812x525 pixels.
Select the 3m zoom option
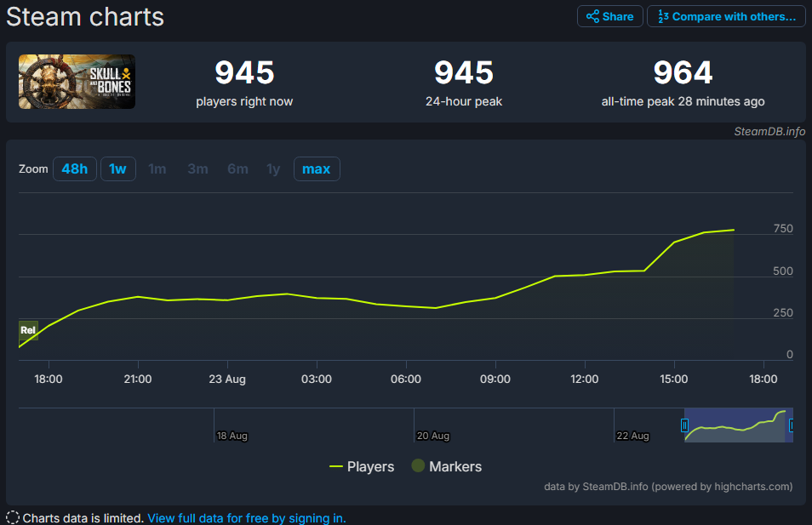[x=197, y=168]
